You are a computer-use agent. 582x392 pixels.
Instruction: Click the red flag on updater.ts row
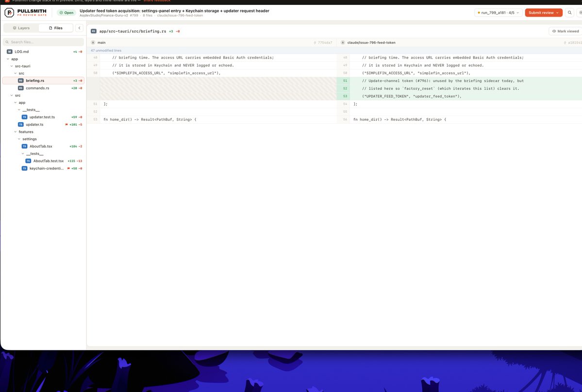tap(67, 125)
